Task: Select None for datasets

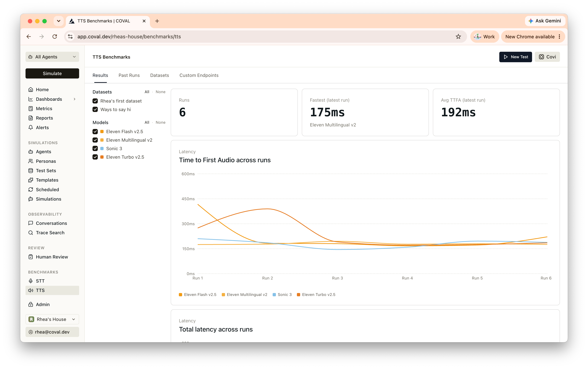Action: coord(160,92)
